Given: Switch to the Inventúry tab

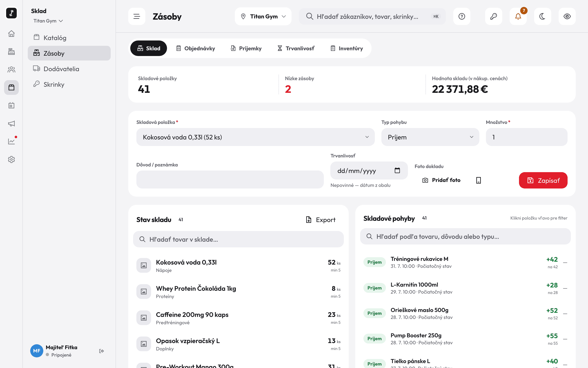Looking at the screenshot, I should point(347,48).
